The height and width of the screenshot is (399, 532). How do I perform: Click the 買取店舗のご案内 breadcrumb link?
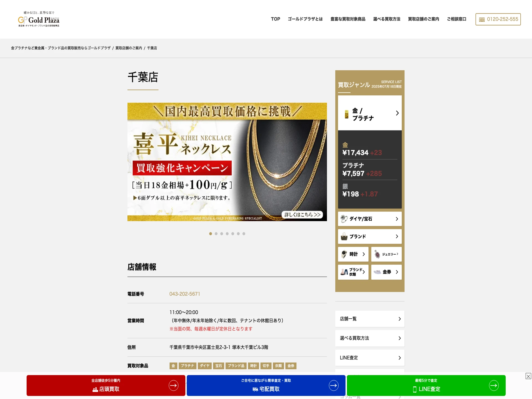point(129,48)
